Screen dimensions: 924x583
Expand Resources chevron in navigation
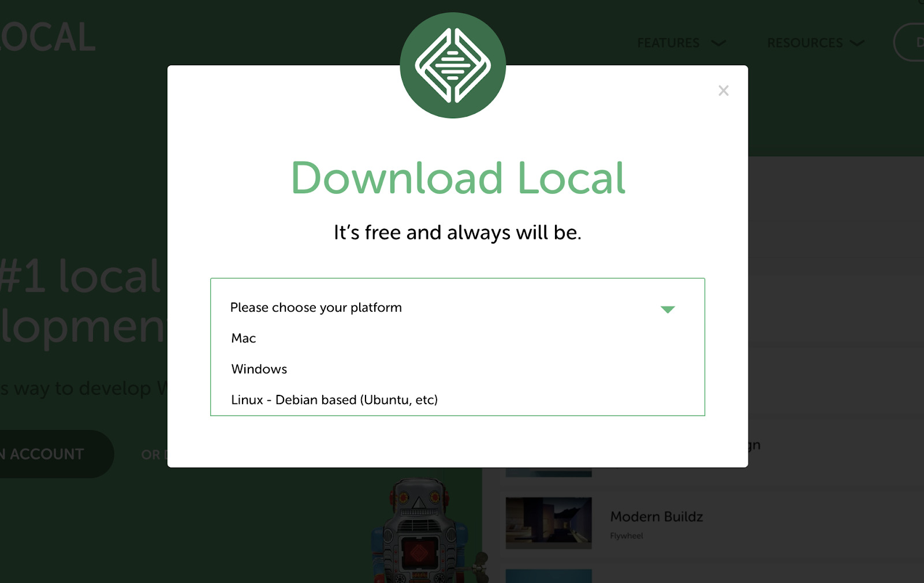tap(858, 43)
